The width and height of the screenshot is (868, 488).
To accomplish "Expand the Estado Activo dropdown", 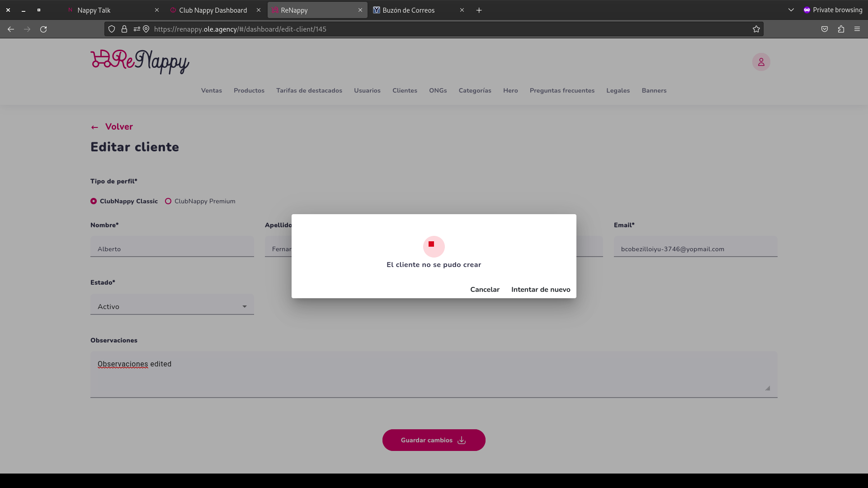I will (172, 306).
